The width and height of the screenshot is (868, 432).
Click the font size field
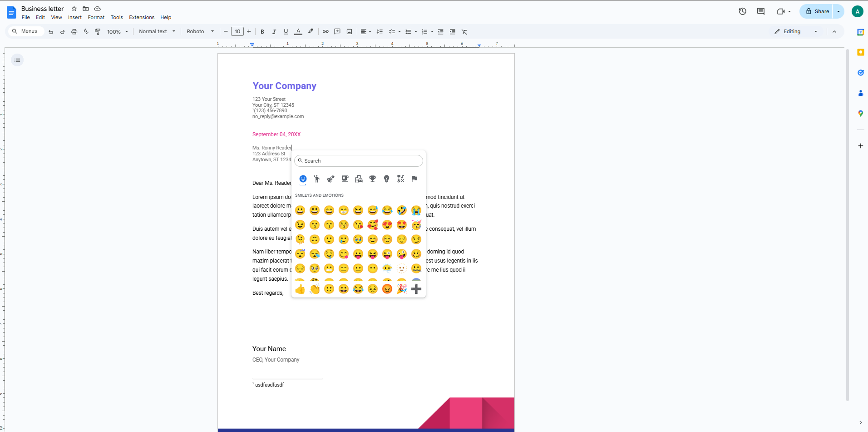pyautogui.click(x=237, y=31)
